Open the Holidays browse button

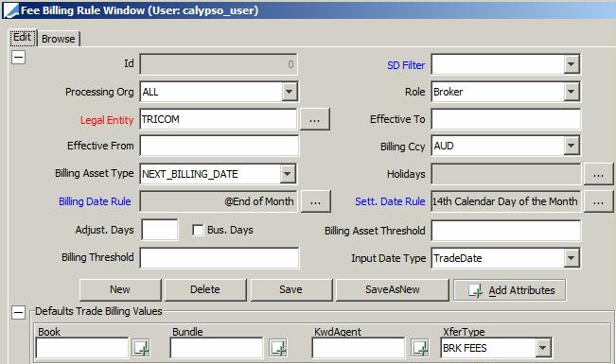[598, 174]
